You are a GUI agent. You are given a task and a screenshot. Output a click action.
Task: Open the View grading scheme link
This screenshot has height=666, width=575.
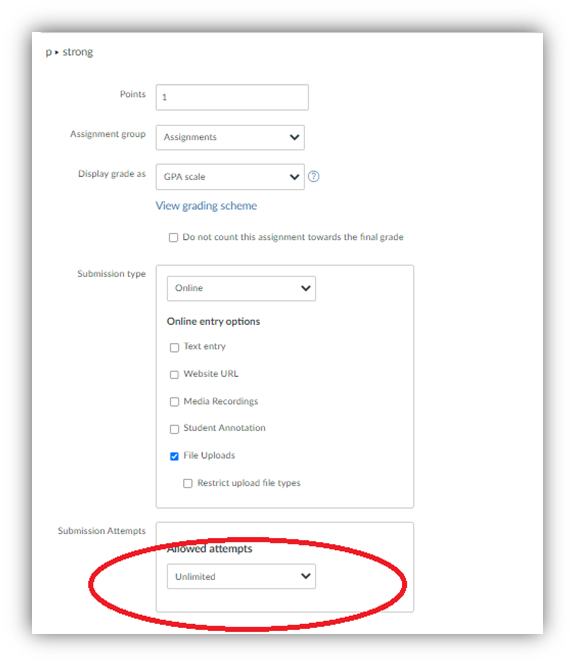(206, 206)
